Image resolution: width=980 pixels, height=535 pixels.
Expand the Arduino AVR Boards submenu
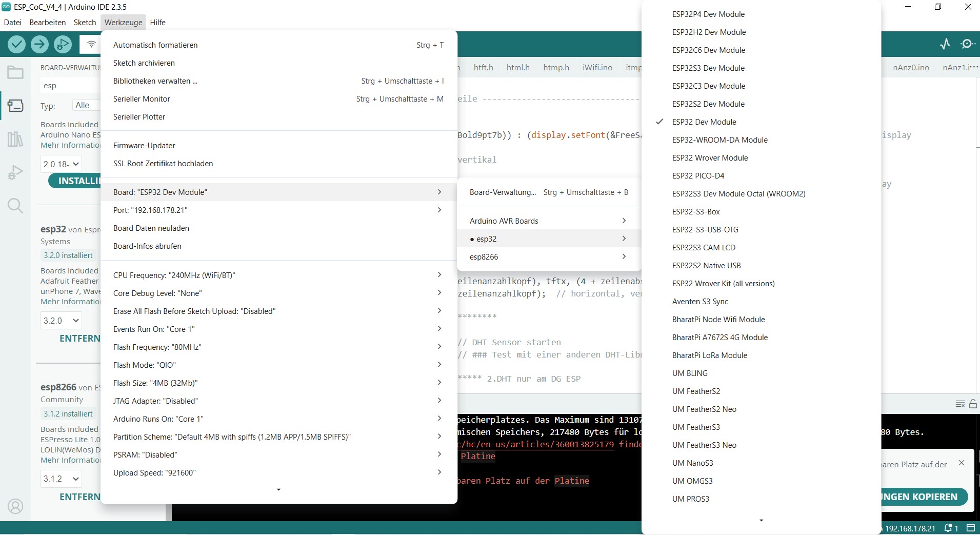[549, 221]
